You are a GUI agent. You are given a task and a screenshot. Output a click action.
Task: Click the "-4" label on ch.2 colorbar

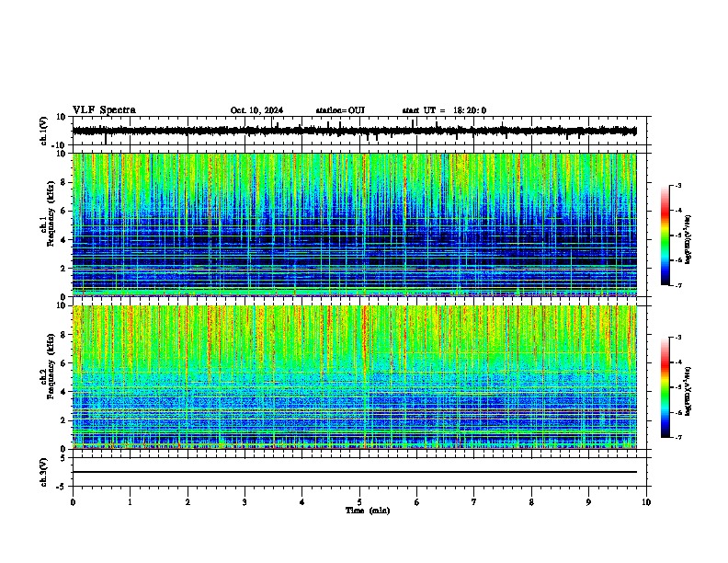pyautogui.click(x=678, y=362)
